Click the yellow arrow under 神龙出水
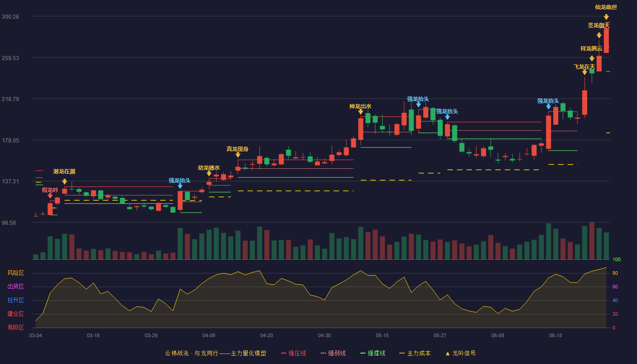Image resolution: width=637 pixels, height=364 pixels. pos(361,112)
